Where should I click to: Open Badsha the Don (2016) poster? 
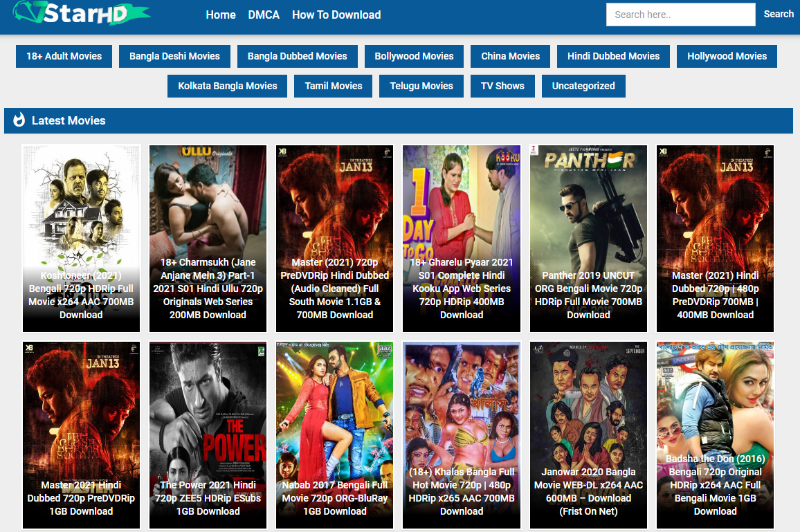(715, 435)
